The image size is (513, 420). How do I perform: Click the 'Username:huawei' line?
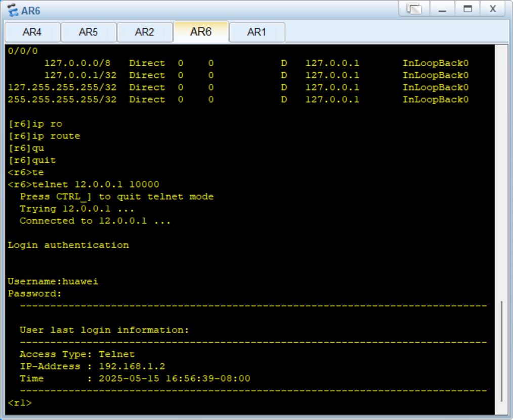pos(53,282)
